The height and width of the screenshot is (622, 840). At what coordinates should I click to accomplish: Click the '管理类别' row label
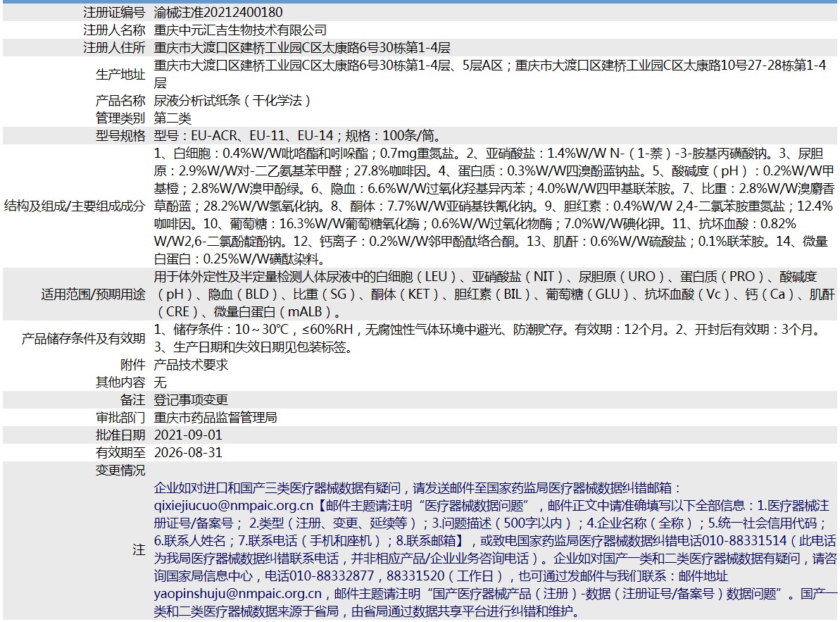[120, 118]
